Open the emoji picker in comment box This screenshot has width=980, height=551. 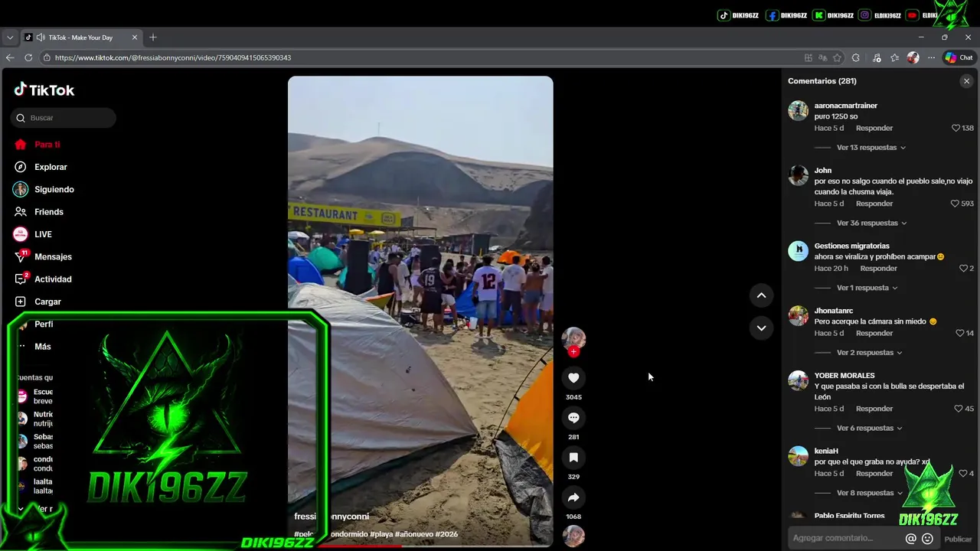click(x=927, y=539)
